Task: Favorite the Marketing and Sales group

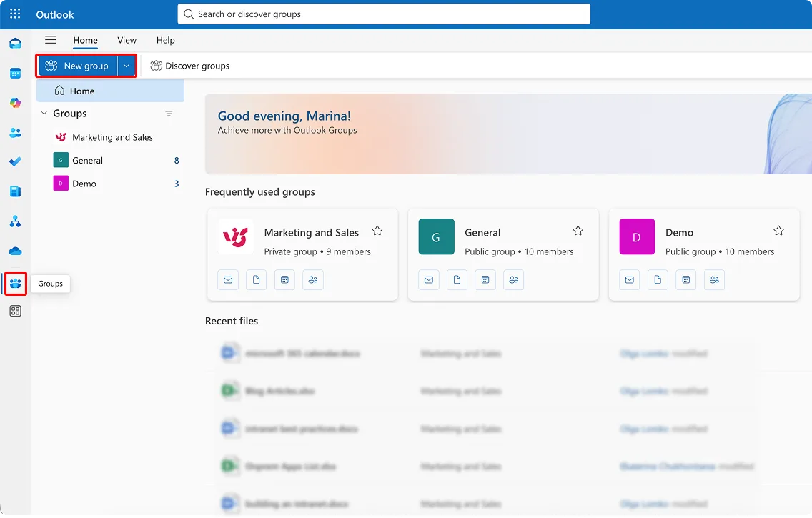Action: pos(377,231)
